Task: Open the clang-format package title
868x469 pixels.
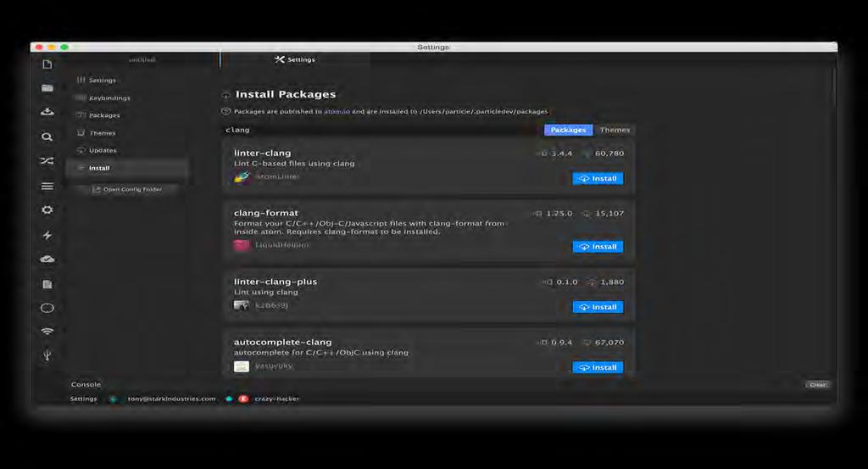Action: coord(265,213)
